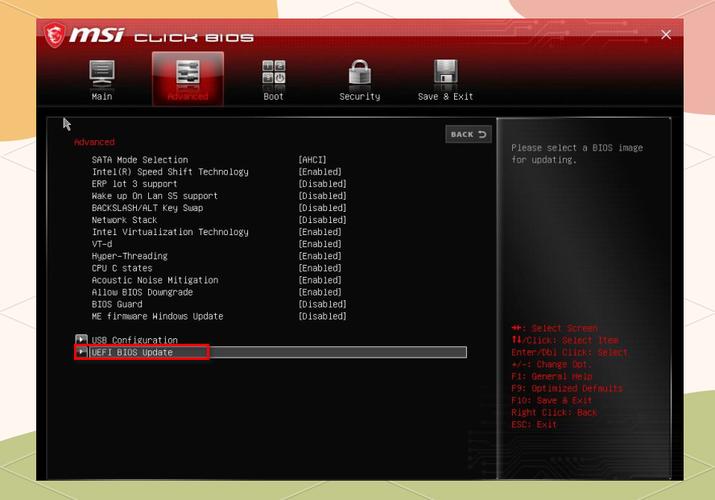
Task: Toggle Hyper-Threading [Enabled] value
Action: (320, 256)
